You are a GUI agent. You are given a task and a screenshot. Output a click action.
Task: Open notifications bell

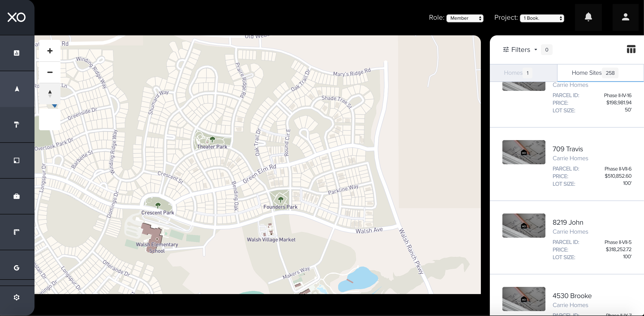coord(588,17)
